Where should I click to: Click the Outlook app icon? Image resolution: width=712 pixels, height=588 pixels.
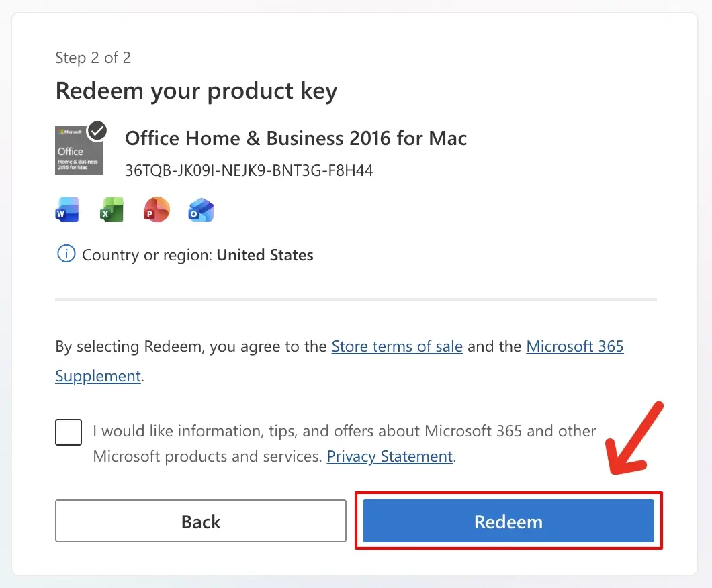(x=201, y=210)
